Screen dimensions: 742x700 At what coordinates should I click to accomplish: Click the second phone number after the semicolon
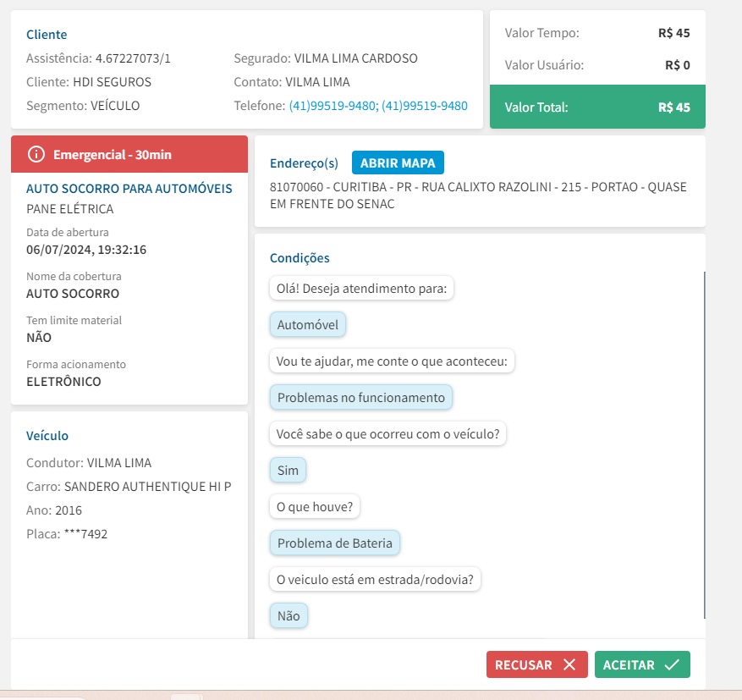(425, 106)
